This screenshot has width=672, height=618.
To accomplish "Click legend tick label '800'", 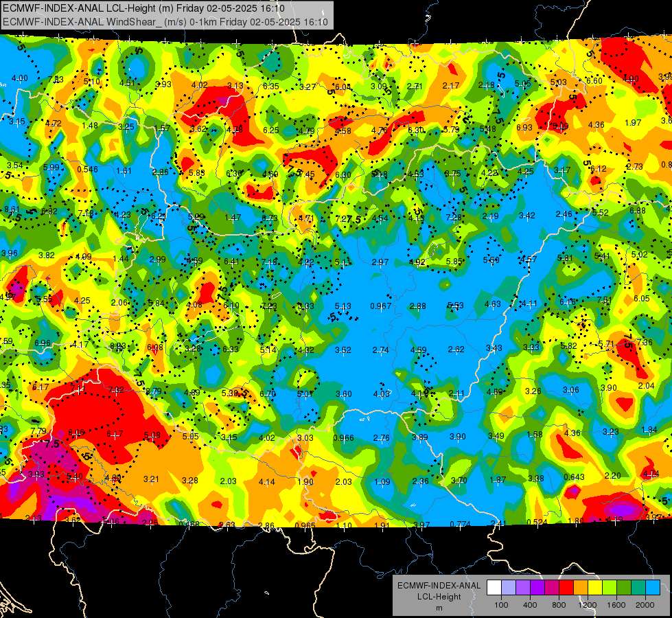I will [x=559, y=605].
